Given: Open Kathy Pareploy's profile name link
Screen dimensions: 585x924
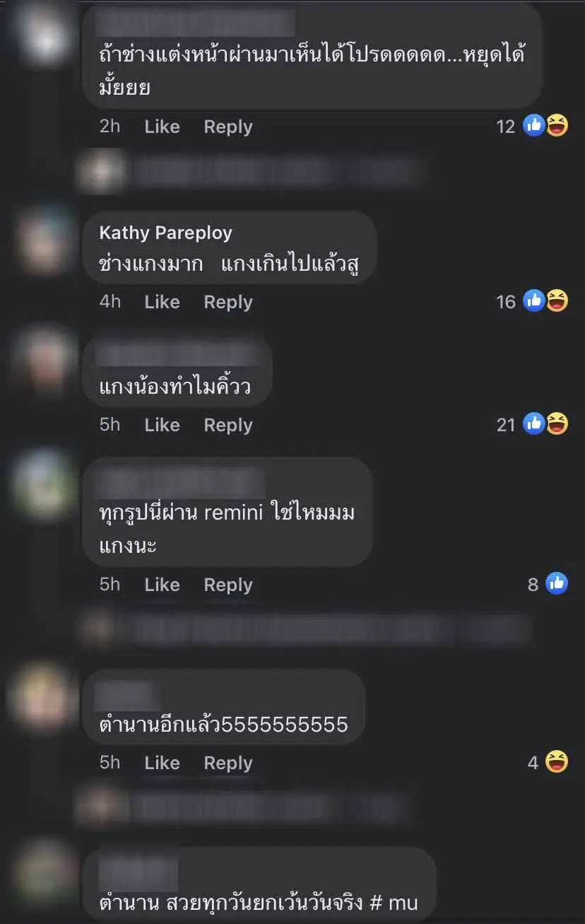Looking at the screenshot, I should [x=166, y=233].
